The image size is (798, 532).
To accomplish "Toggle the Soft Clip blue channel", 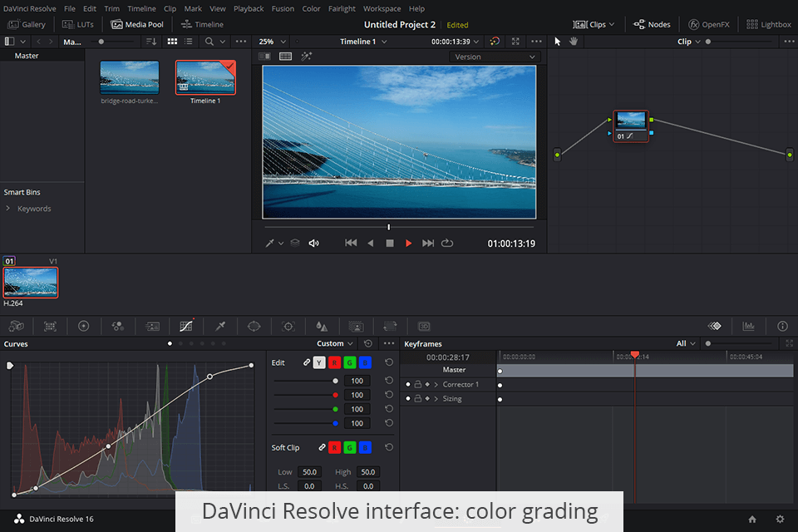I will tap(365, 447).
